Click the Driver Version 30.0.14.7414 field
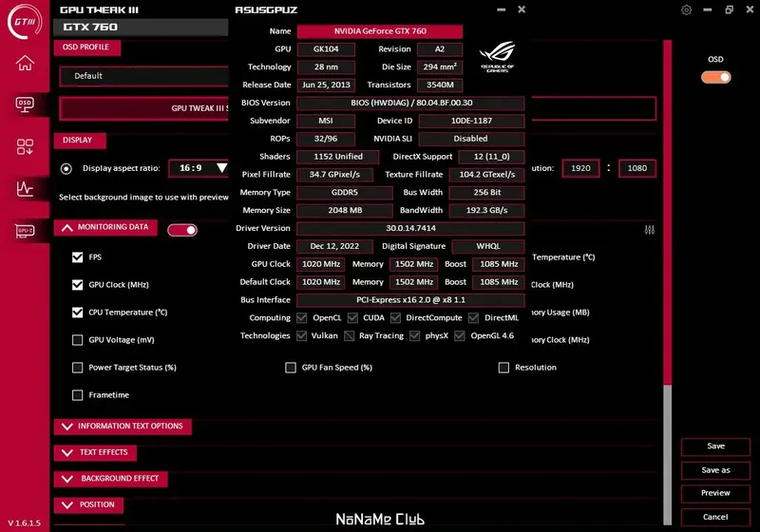Viewport: 760px width, 532px height. pyautogui.click(x=410, y=228)
